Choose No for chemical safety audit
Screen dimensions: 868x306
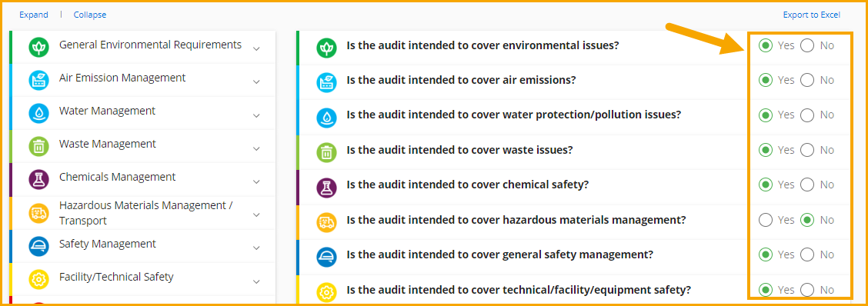pos(807,185)
